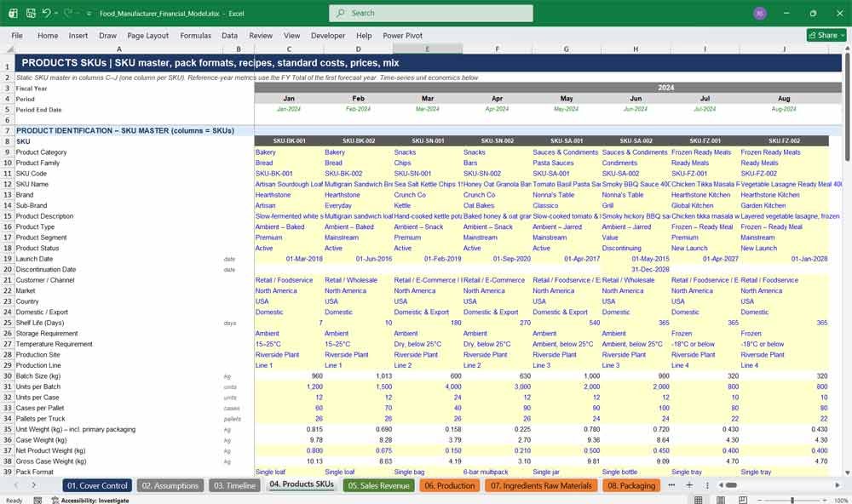Go to 07. Ingredients Raw Materials sheet
The image size is (852, 504).
point(541,485)
